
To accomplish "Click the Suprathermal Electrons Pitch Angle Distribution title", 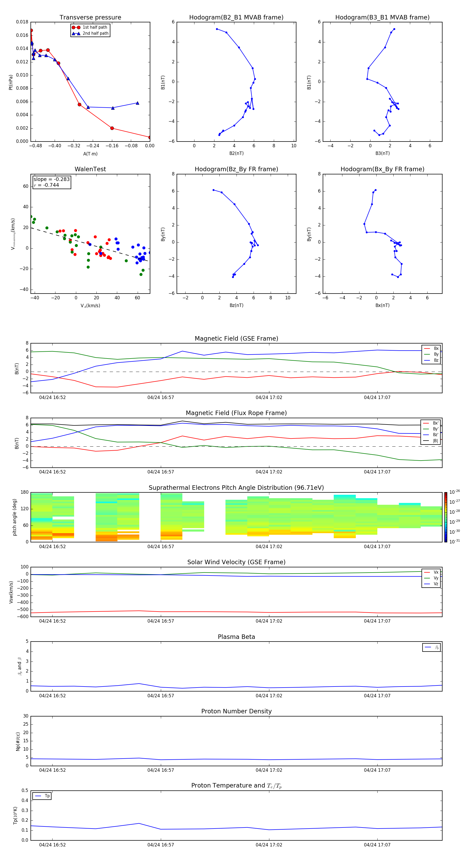I will [236, 488].
